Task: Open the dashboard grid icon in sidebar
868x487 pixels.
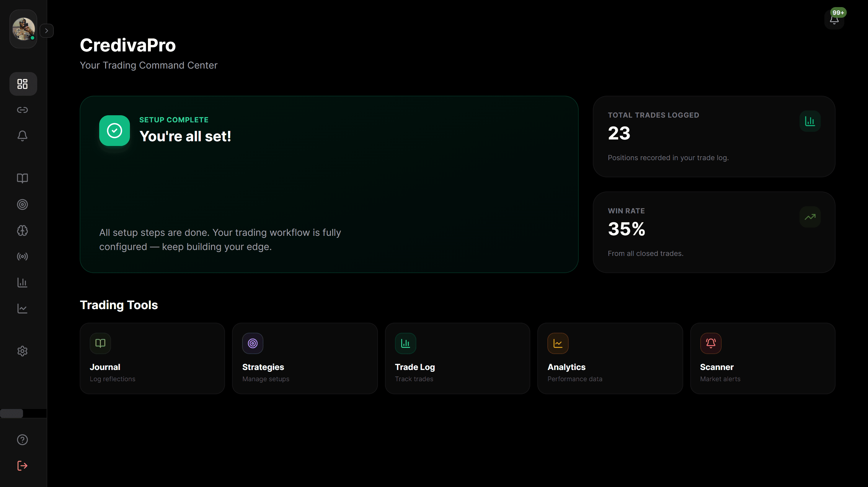Action: (22, 84)
